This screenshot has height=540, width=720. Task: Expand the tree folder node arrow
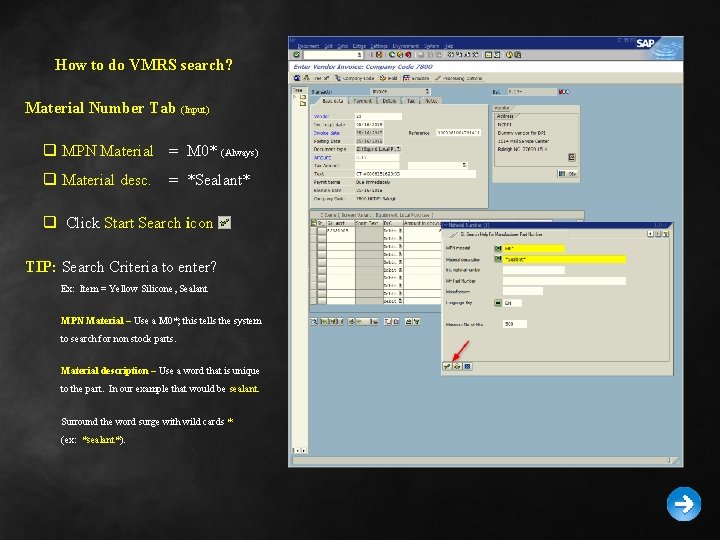(x=295, y=97)
